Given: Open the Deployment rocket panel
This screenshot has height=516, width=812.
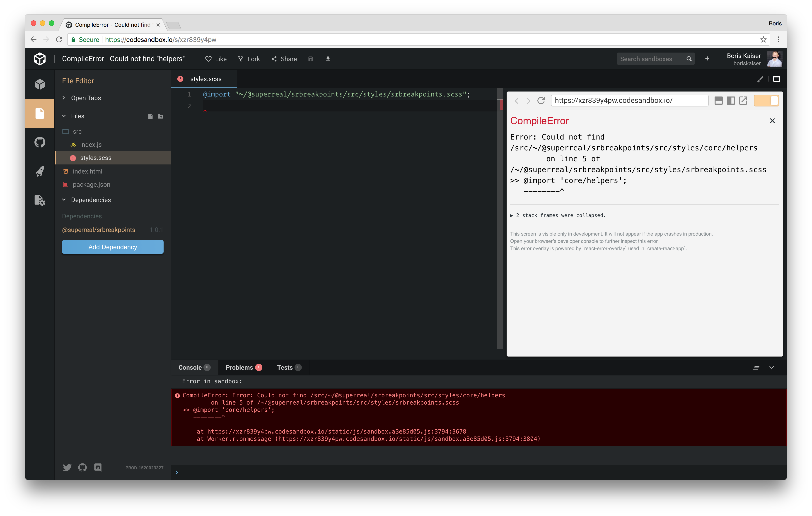Looking at the screenshot, I should pos(40,171).
